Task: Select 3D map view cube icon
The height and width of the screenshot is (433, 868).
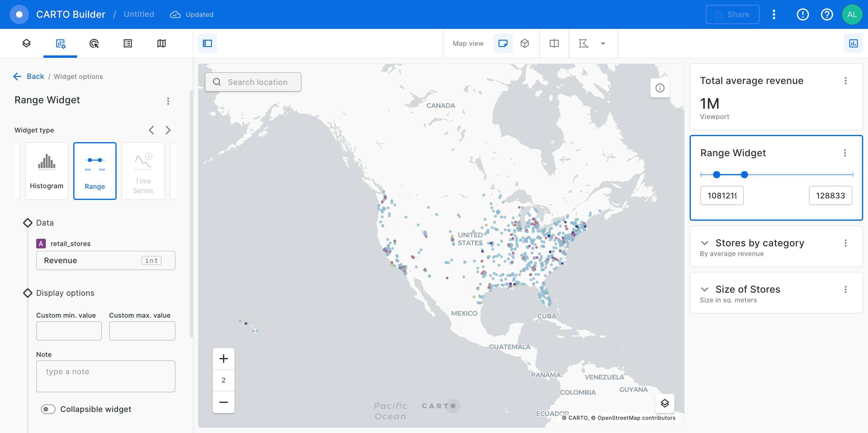Action: coord(525,43)
